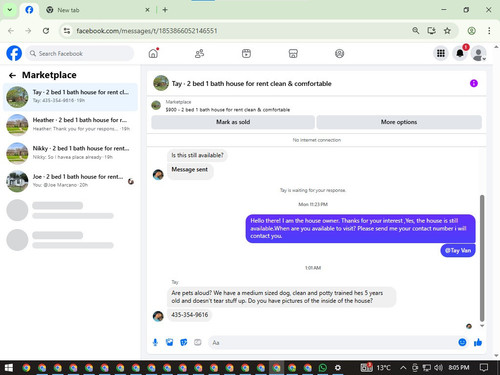
Task: Open the Reels video icon
Action: tap(246, 53)
